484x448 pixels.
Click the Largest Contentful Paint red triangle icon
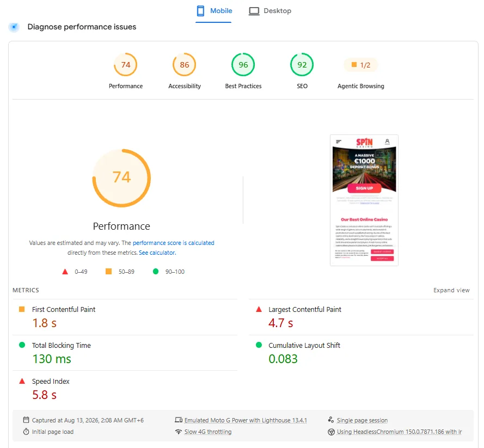point(259,309)
